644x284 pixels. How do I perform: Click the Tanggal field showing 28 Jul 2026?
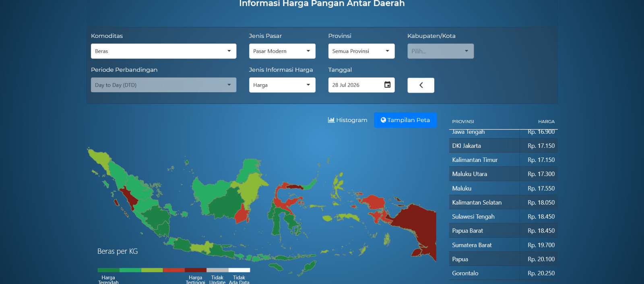(361, 85)
